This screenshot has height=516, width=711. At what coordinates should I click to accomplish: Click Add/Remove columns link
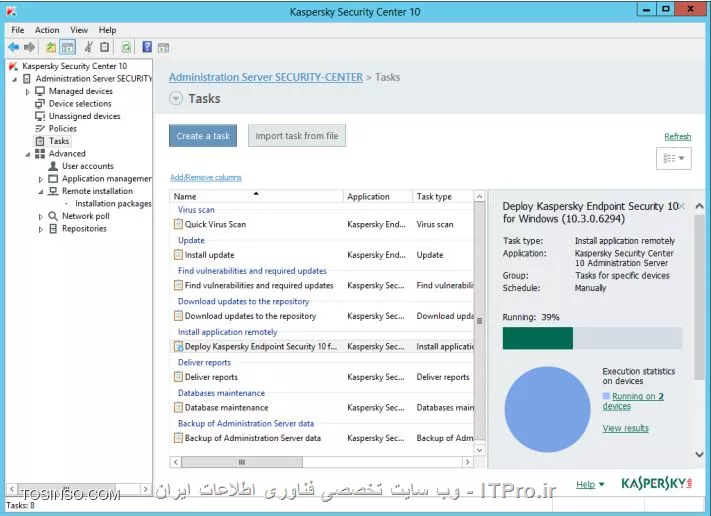205,177
